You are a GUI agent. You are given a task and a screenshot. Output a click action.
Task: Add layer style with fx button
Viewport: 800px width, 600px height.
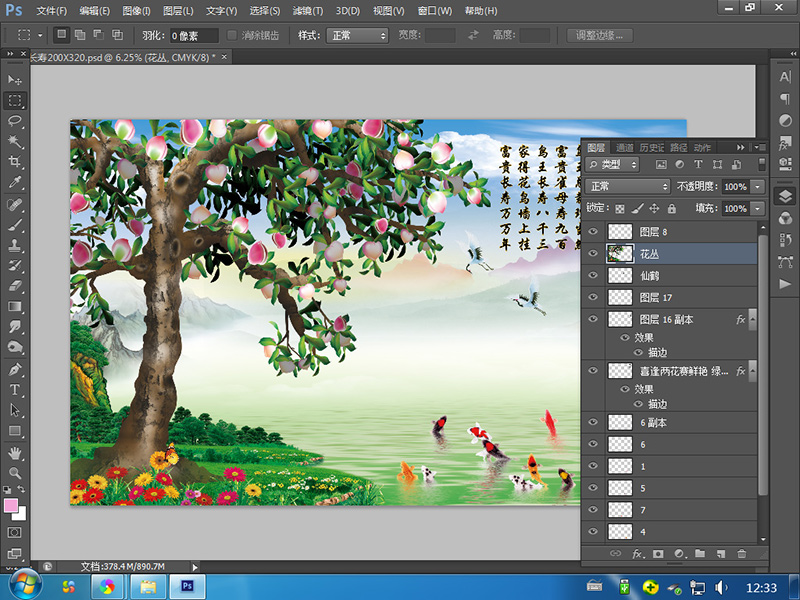[637, 553]
